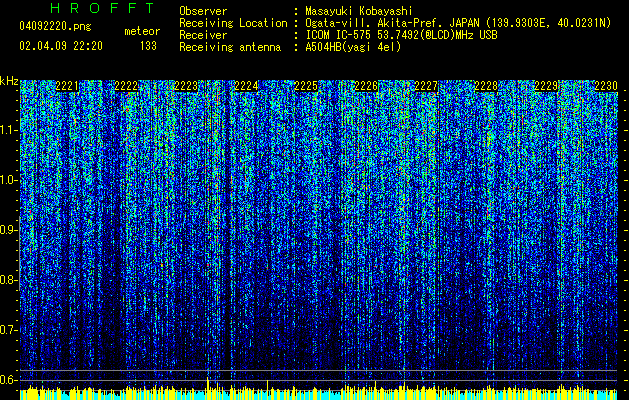Screen dimensions: 629x400
Task: Click the 2221 time marker
Action: click(67, 86)
